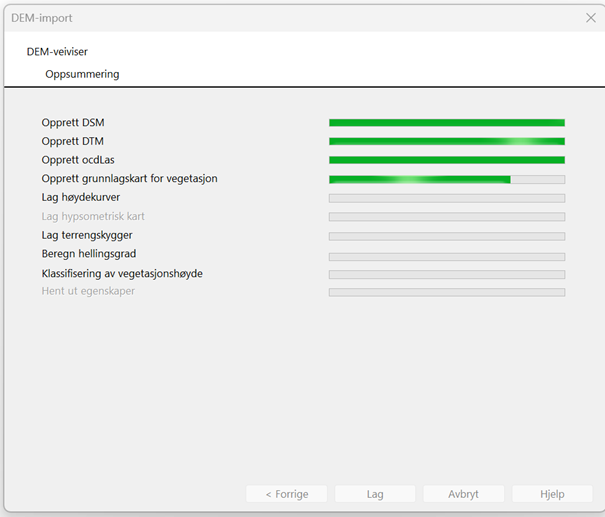This screenshot has height=517, width=605.
Task: Click the Lag button
Action: pyautogui.click(x=375, y=494)
